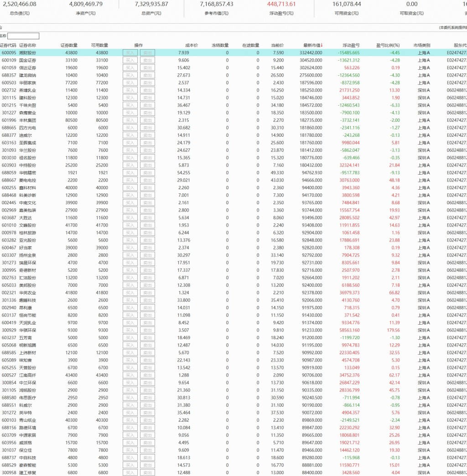Viewport: 467px width, 476px height.
Task: Click 卖出 in the 扬州金泉 row
Action: click(x=148, y=255)
